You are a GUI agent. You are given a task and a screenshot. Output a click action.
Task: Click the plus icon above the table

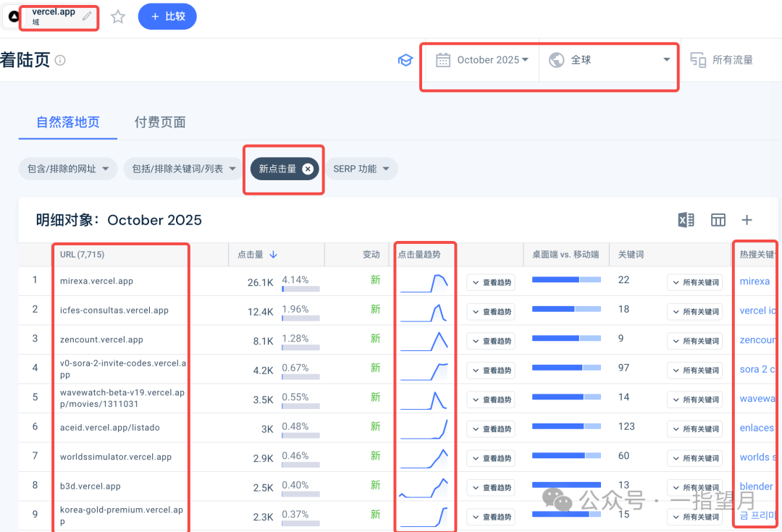point(747,220)
